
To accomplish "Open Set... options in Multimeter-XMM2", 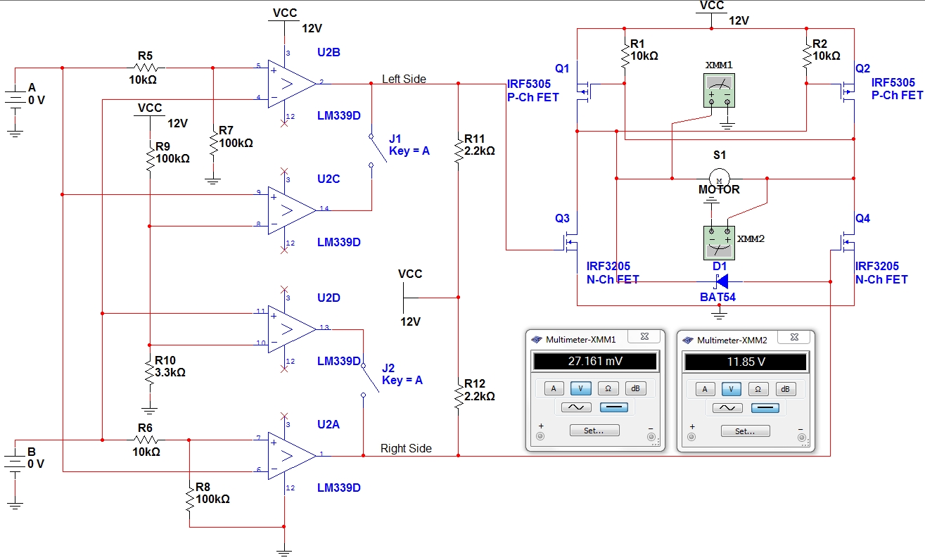I will [x=746, y=431].
